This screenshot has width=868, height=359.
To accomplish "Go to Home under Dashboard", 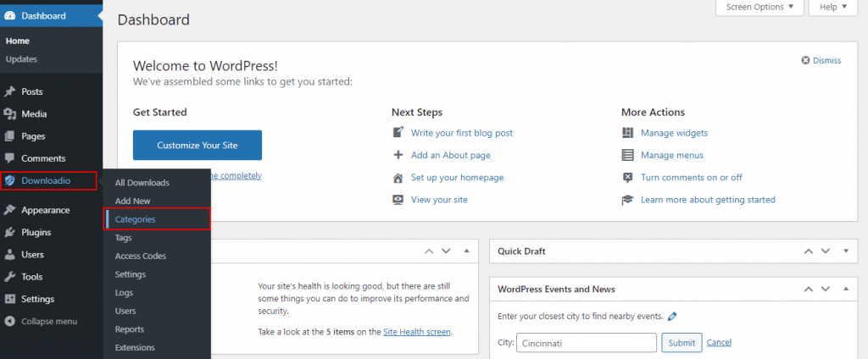I will click(18, 41).
